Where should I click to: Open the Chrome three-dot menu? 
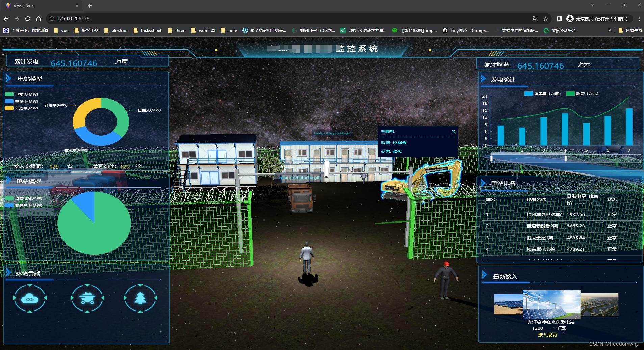(639, 19)
